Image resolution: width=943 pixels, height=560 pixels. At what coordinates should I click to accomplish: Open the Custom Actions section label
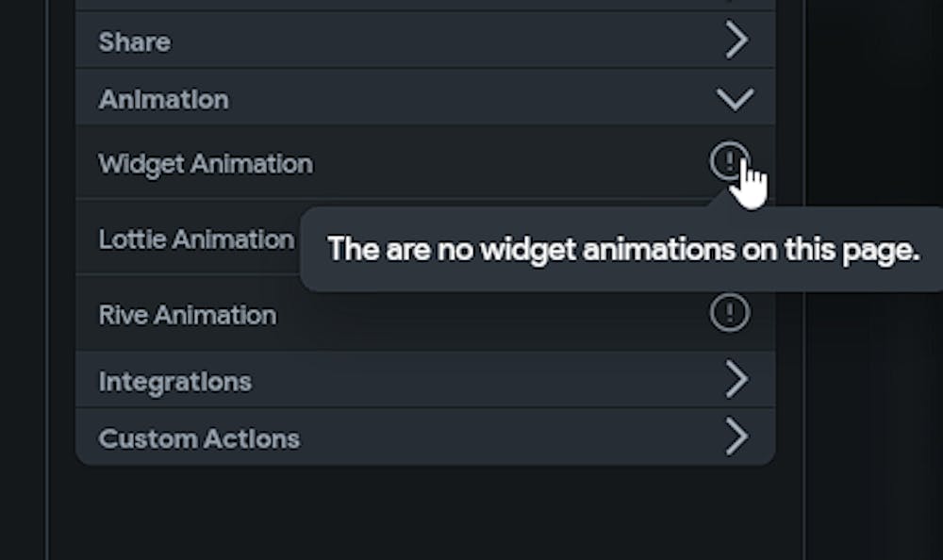(199, 439)
